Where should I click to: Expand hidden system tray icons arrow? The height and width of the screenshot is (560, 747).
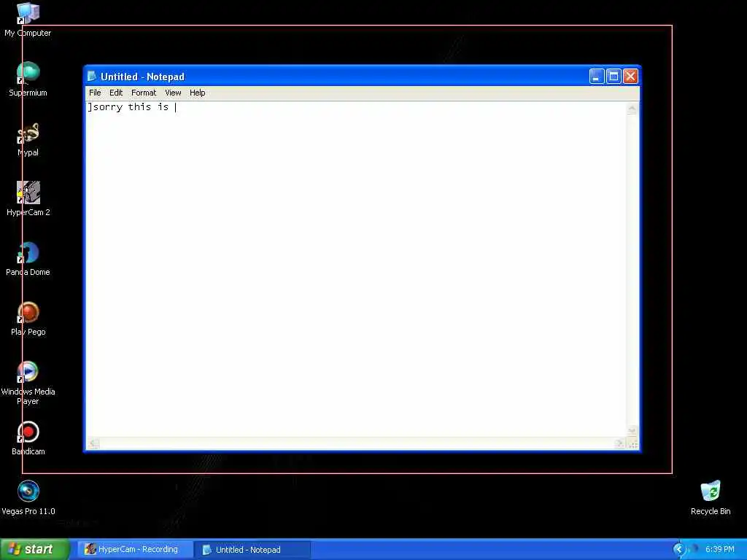pyautogui.click(x=678, y=550)
